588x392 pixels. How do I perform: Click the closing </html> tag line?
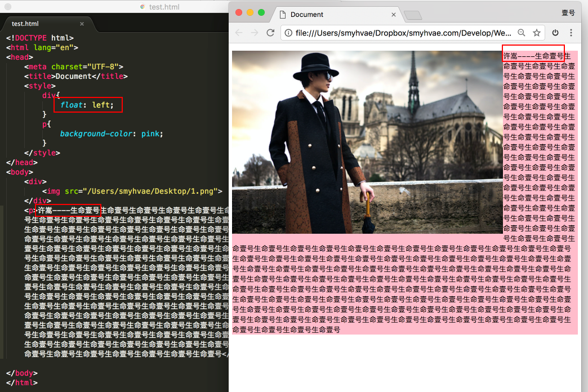click(22, 383)
